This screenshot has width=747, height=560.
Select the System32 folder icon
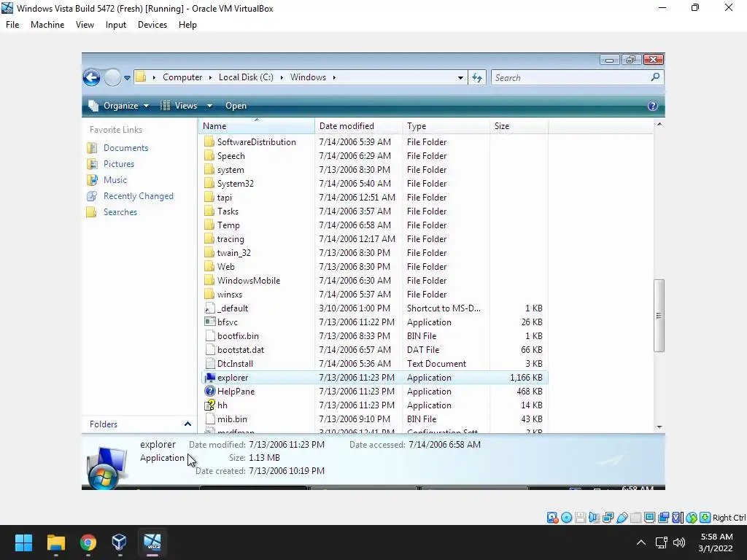click(209, 183)
